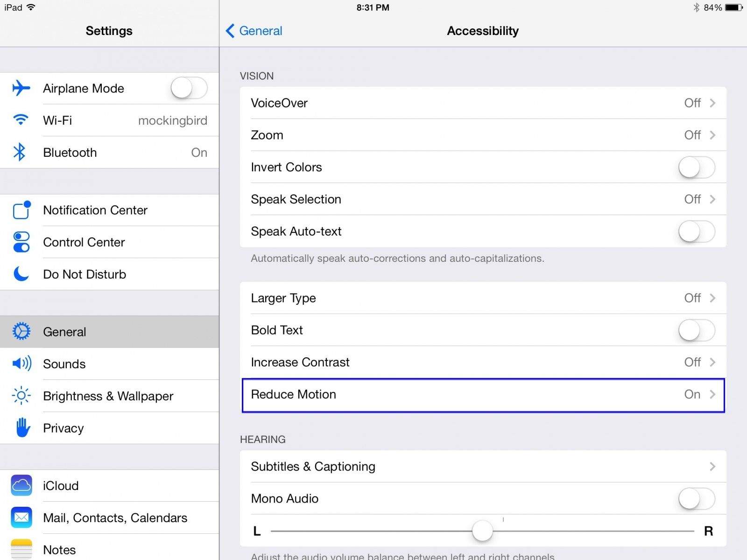The image size is (747, 560).
Task: Tap the Notification Center icon
Action: (x=21, y=210)
